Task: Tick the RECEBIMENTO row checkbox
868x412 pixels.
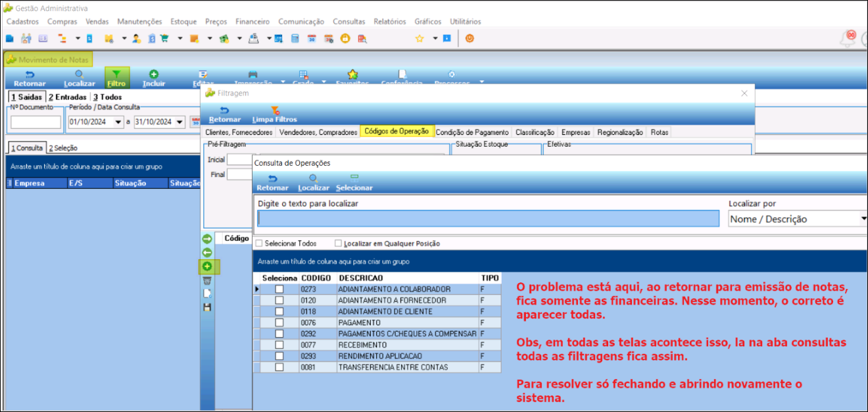Action: click(x=279, y=346)
